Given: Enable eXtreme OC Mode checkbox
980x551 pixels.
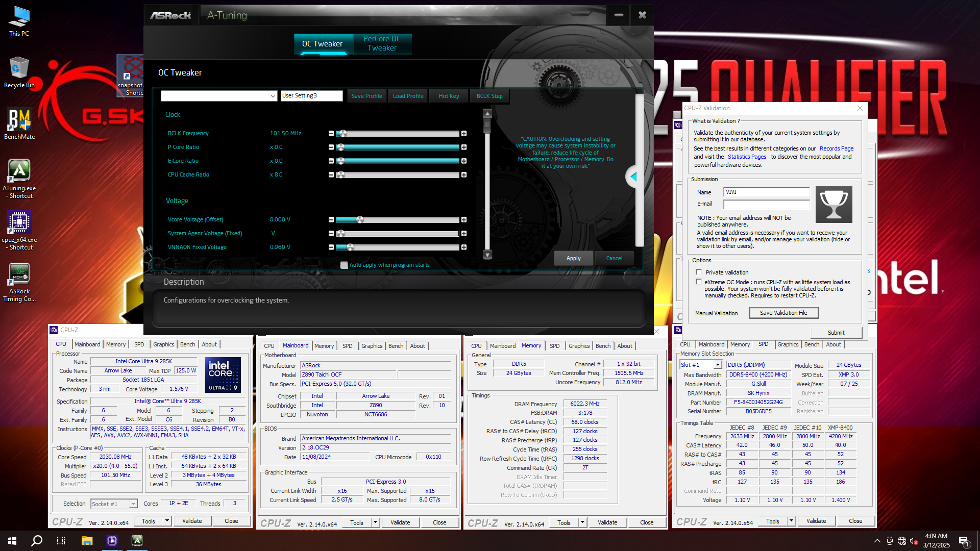Looking at the screenshot, I should tap(699, 282).
